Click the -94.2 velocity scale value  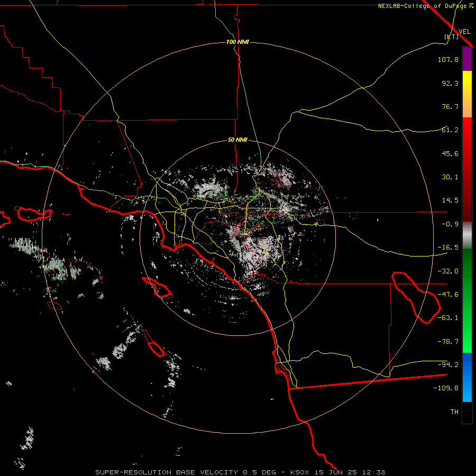click(x=448, y=365)
